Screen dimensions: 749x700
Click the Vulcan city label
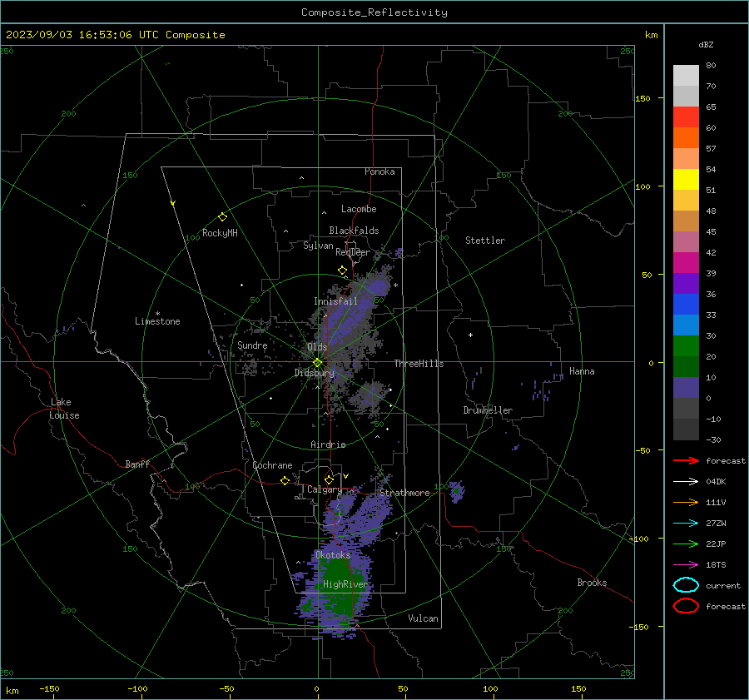point(423,618)
